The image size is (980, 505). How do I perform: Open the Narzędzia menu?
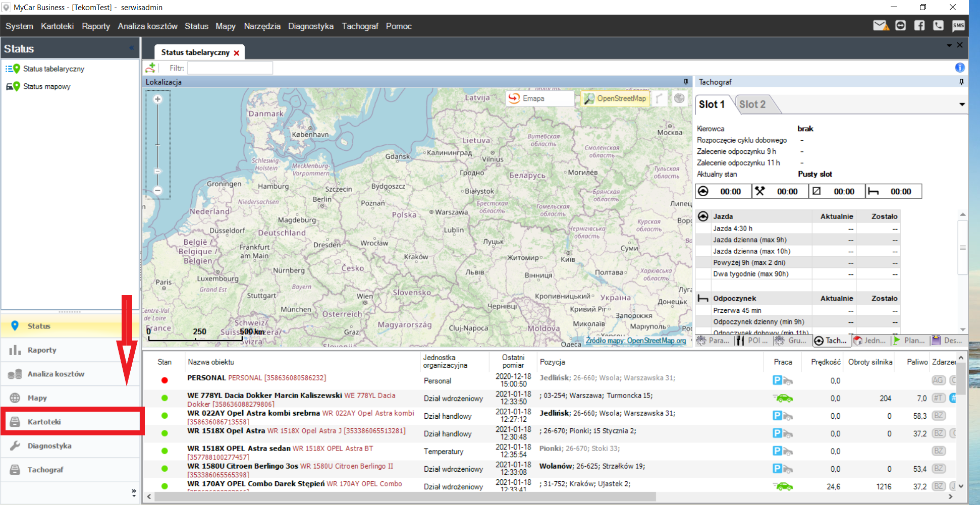tap(262, 26)
